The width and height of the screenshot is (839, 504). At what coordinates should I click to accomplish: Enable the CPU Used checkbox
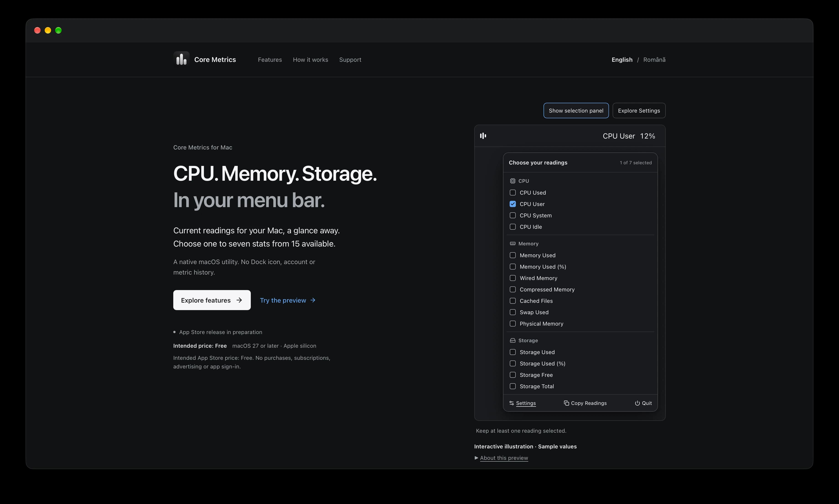513,193
